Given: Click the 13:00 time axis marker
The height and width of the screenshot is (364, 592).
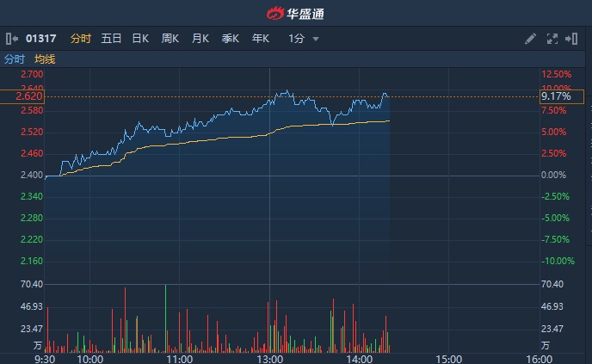Looking at the screenshot, I should (x=269, y=358).
